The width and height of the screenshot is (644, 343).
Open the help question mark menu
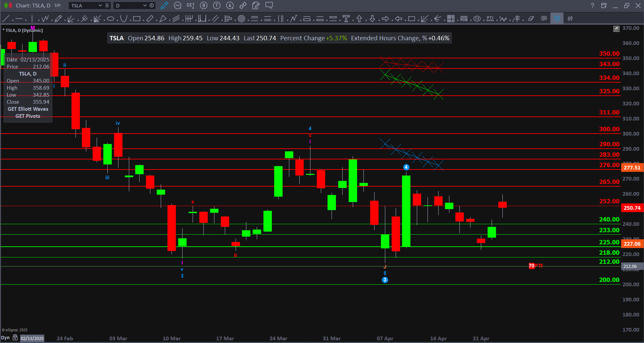click(x=592, y=6)
